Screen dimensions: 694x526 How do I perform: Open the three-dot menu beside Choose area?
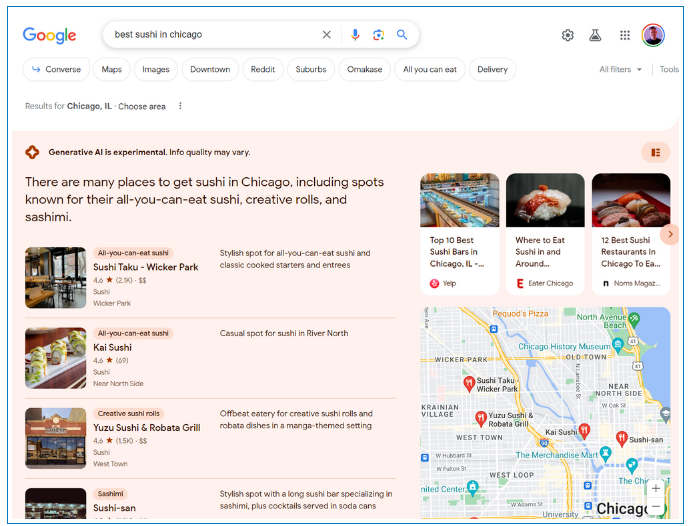coord(180,106)
